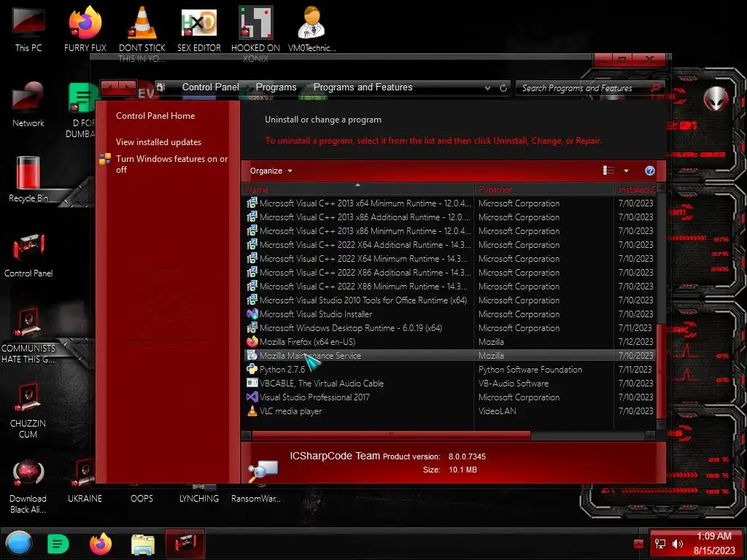Select the Control Panel desktop icon
The width and height of the screenshot is (747, 560).
(x=28, y=254)
